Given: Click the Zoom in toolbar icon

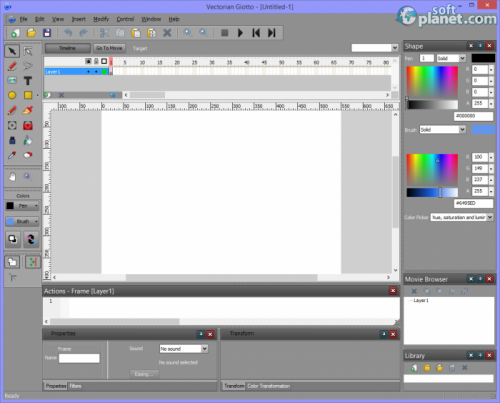Looking at the screenshot, I should [188, 33].
